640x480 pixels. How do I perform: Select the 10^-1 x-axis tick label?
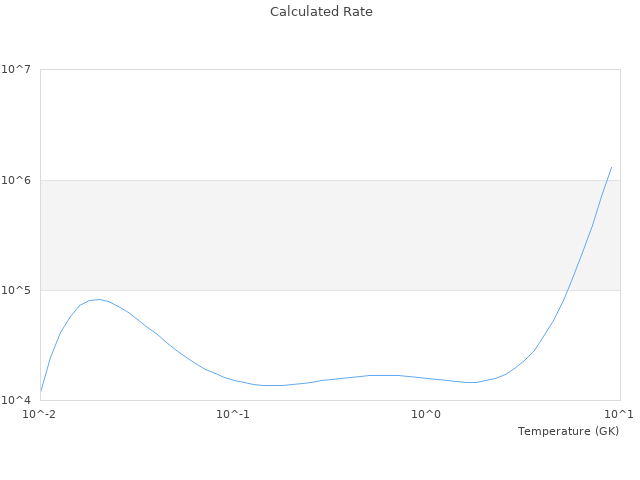[232, 414]
